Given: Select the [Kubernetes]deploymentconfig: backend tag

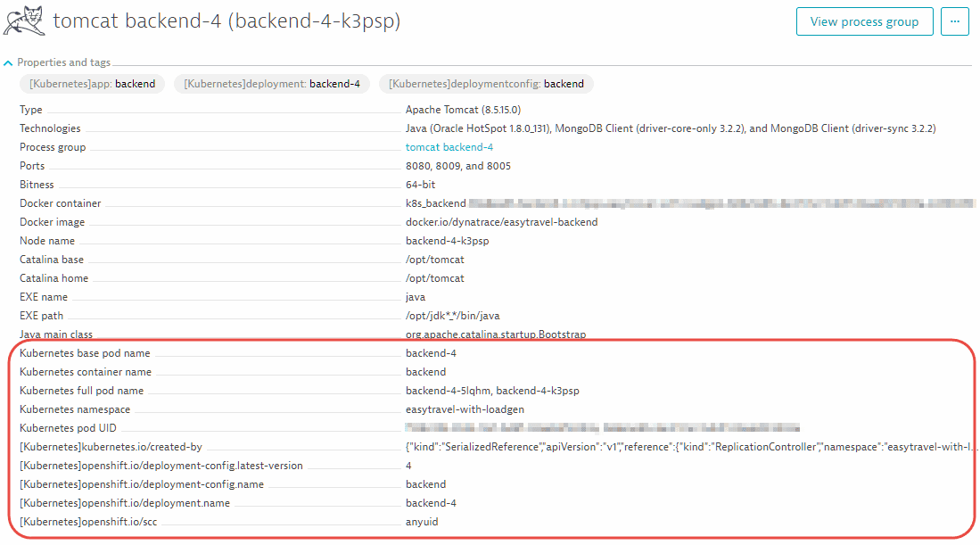Looking at the screenshot, I should [486, 84].
